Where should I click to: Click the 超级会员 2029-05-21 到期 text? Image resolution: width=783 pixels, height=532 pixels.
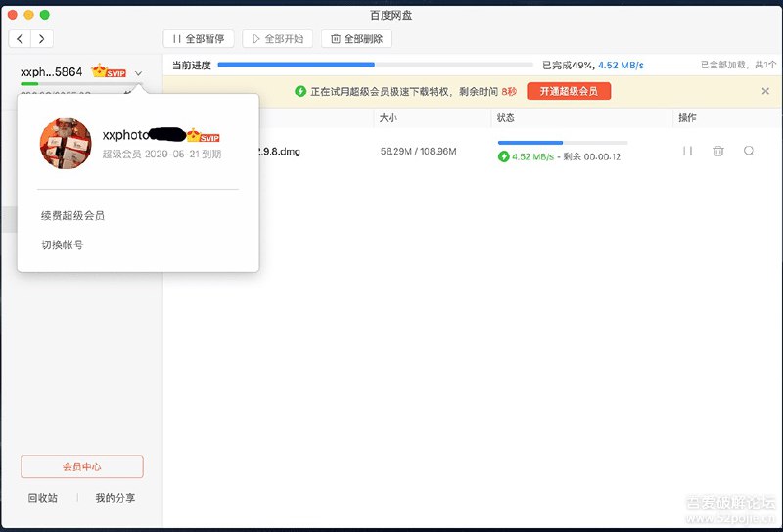tap(161, 155)
